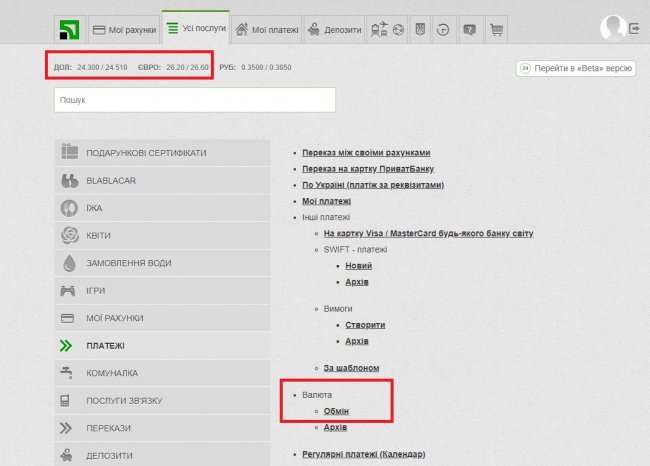
Task: Open the shopping cart icon
Action: pos(495,30)
